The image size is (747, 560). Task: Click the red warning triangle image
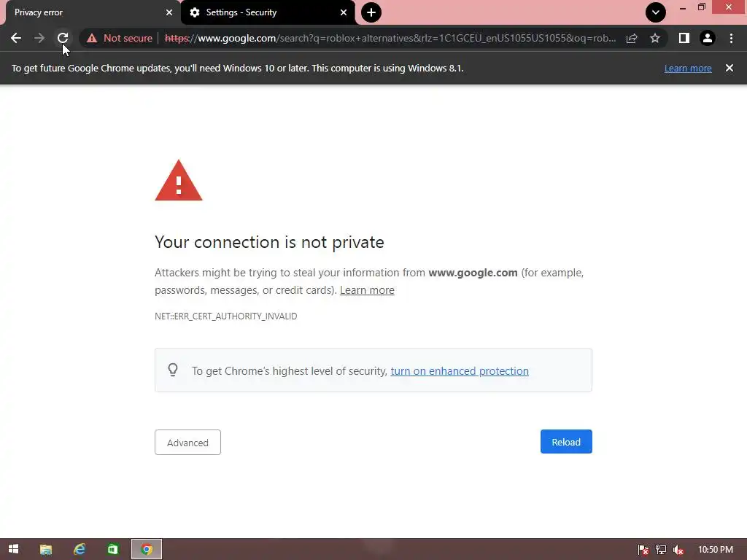point(179,181)
